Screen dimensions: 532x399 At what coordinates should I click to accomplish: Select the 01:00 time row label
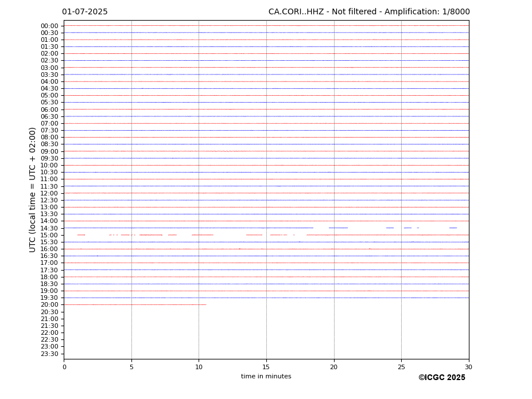[x=49, y=40]
